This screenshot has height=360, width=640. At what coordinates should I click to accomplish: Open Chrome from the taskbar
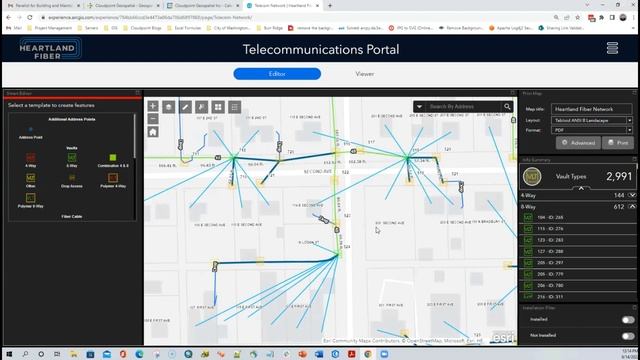pyautogui.click(x=368, y=354)
